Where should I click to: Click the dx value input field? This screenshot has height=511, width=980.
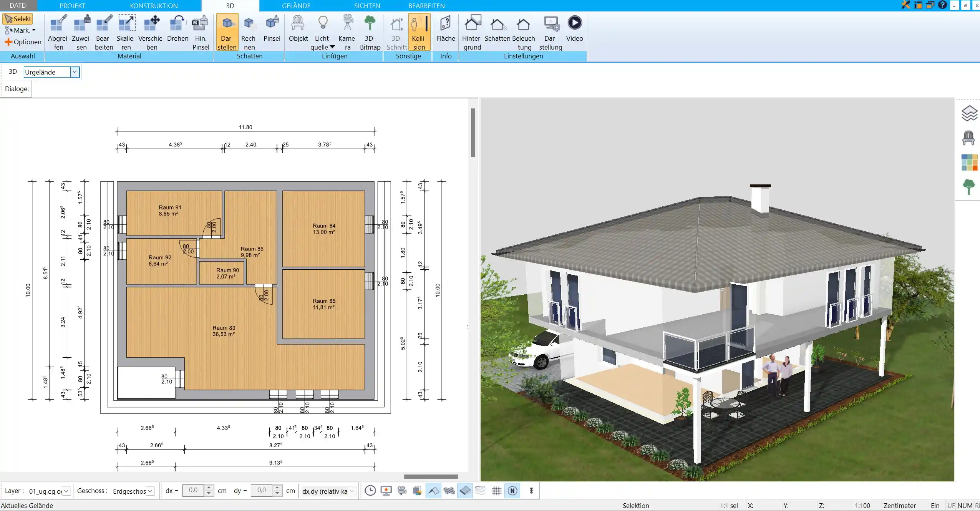(x=193, y=491)
